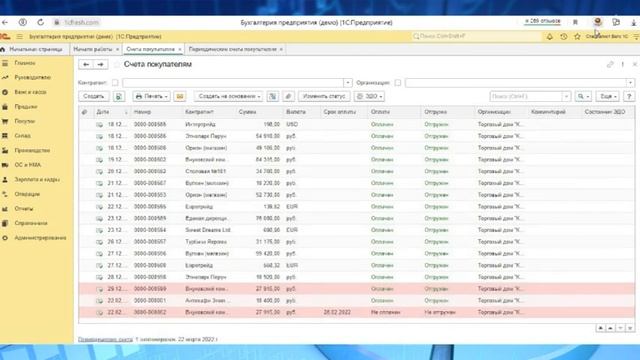Open the Продажи section in the sidebar

pyautogui.click(x=26, y=107)
